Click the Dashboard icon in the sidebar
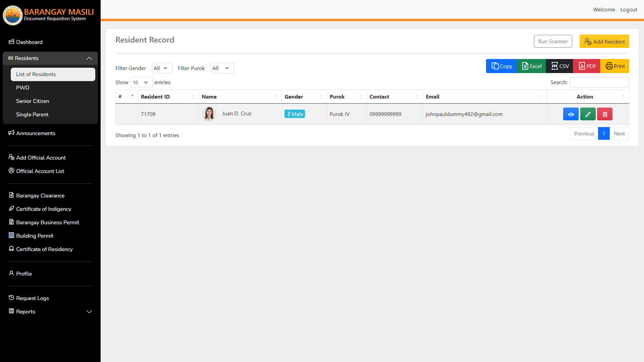The width and height of the screenshot is (644, 362). pos(11,42)
